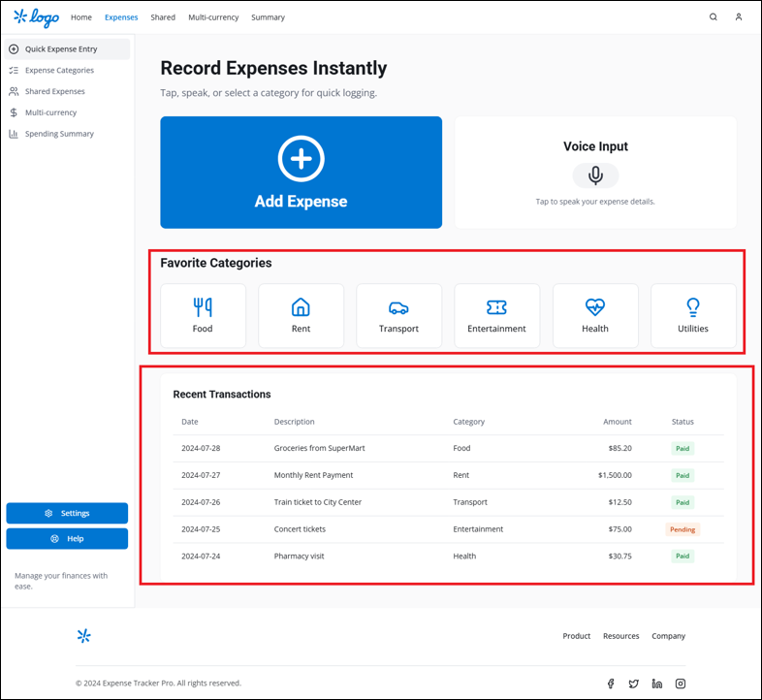Image resolution: width=762 pixels, height=700 pixels.
Task: Click the Paid badge for Groceries row
Action: (683, 448)
